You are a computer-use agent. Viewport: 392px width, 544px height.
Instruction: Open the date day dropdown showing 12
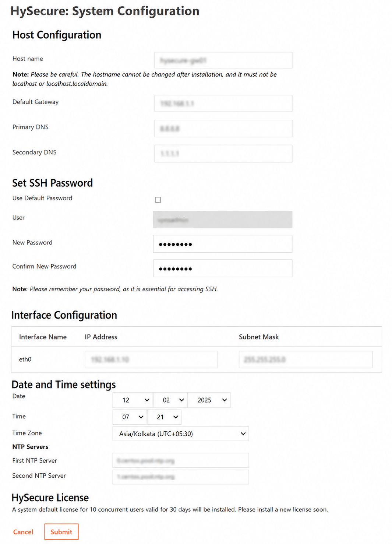pos(133,400)
